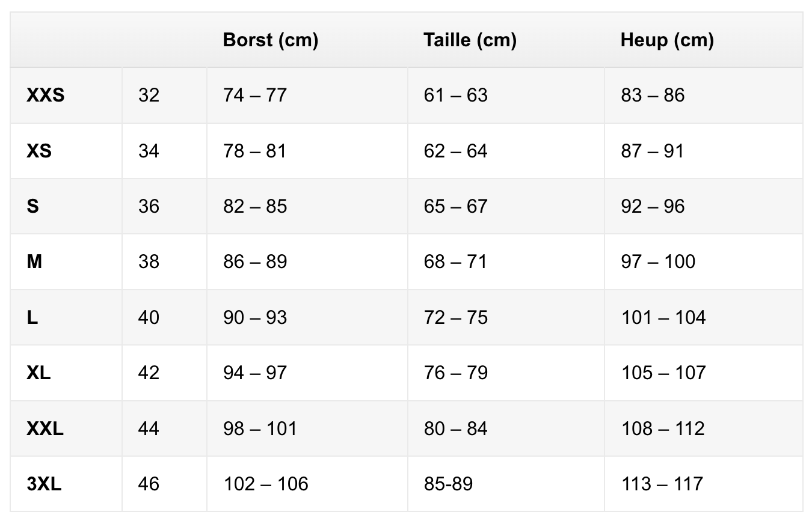812x524 pixels.
Task: Select the XXS size row label
Action: click(x=45, y=95)
